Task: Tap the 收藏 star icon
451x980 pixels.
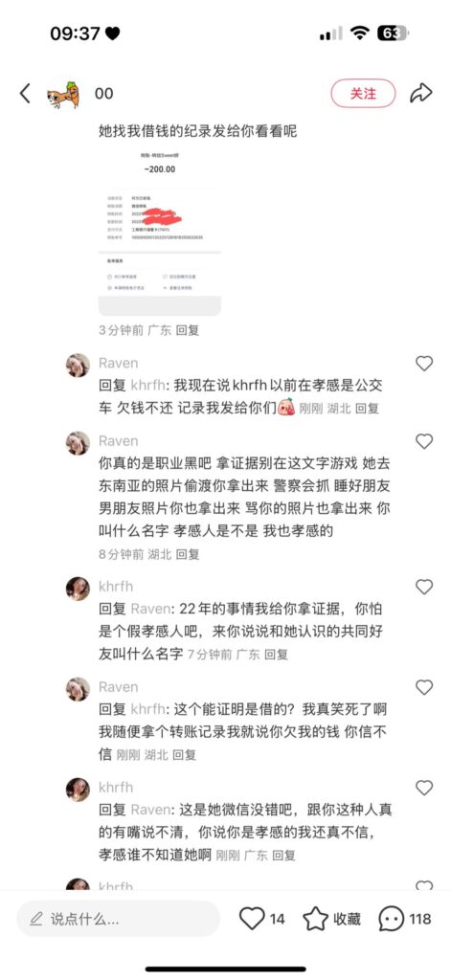Action: (315, 918)
